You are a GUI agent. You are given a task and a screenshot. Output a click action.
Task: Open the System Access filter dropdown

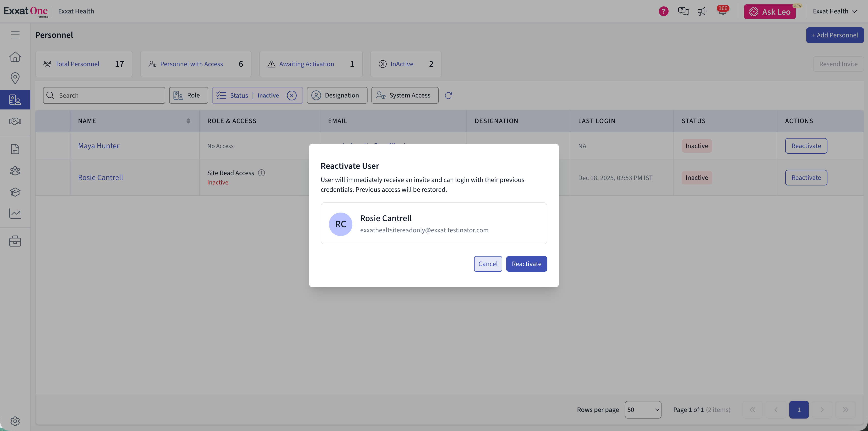tap(405, 95)
